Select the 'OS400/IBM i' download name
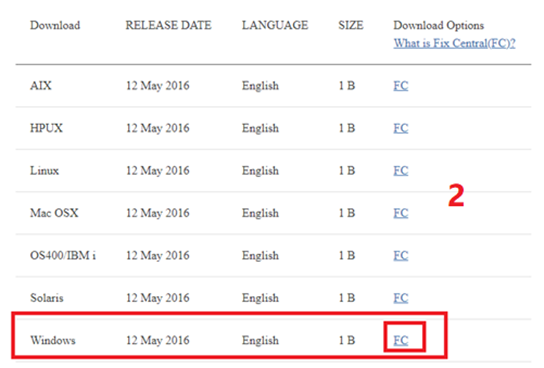The image size is (544, 368). coord(63,255)
